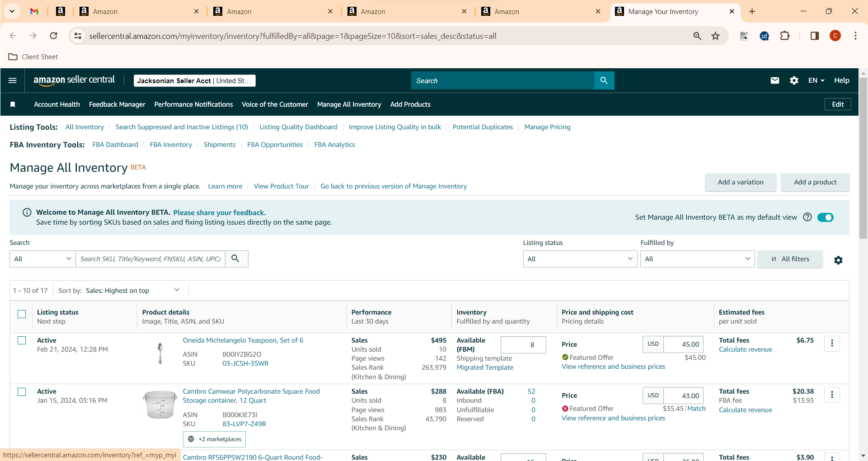868x461 pixels.
Task: Click the Oneida available quantity field
Action: pyautogui.click(x=523, y=345)
